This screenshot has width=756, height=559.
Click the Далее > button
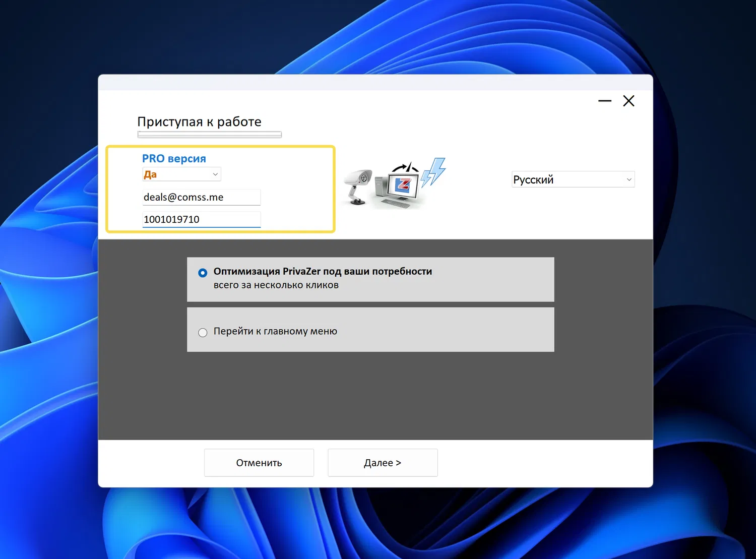(383, 463)
